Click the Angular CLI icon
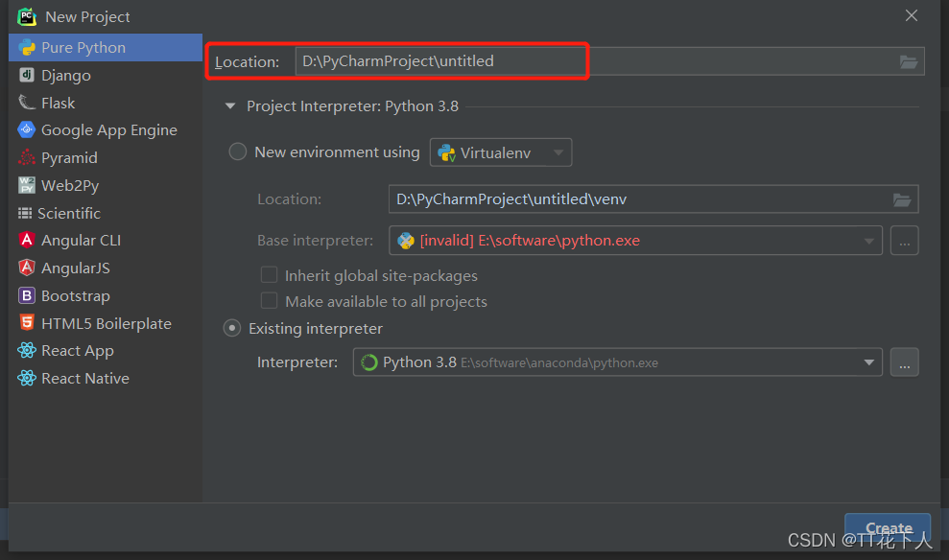Viewport: 949px width, 560px height. click(27, 240)
